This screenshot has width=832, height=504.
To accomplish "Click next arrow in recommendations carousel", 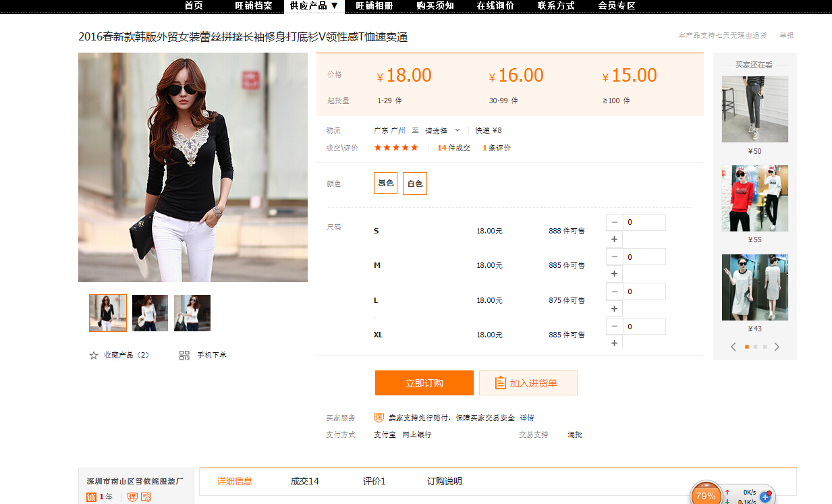I will pos(777,347).
